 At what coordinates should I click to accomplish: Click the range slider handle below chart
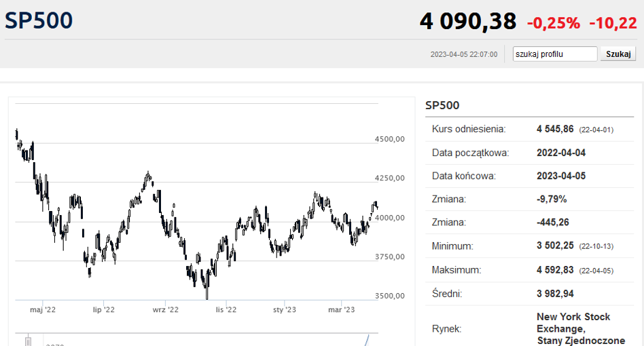coord(28,341)
